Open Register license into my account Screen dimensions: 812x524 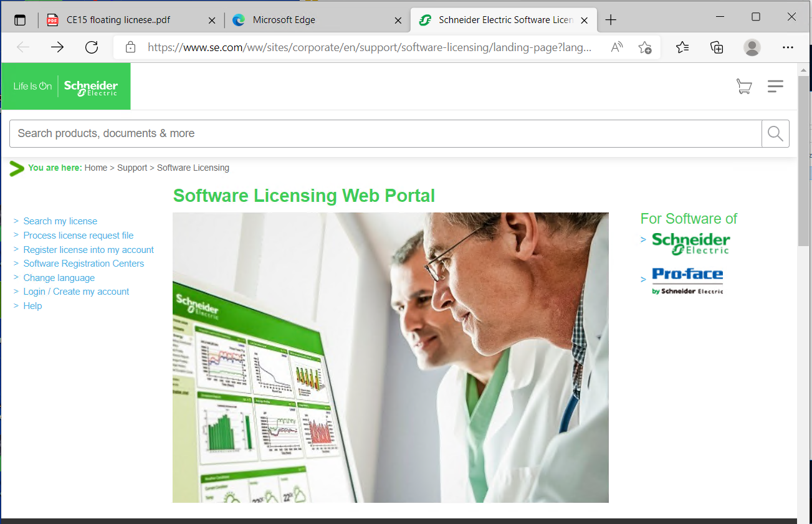[x=88, y=250]
